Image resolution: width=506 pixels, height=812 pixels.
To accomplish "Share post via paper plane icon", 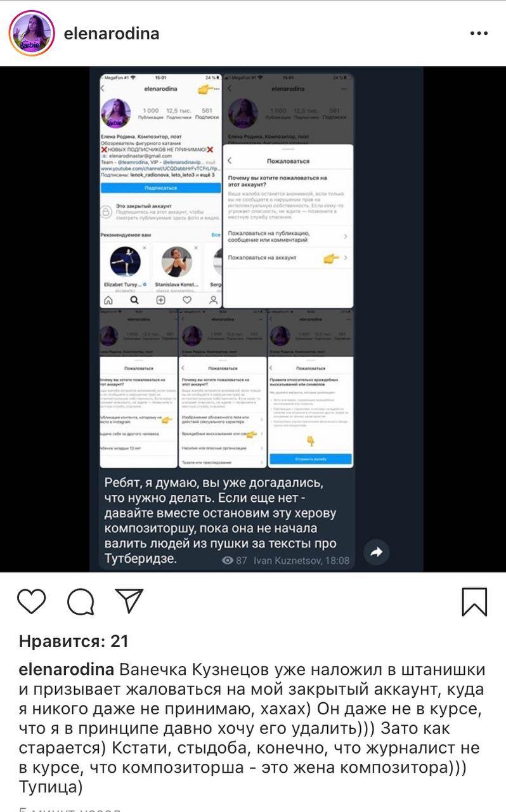I will coord(129,600).
